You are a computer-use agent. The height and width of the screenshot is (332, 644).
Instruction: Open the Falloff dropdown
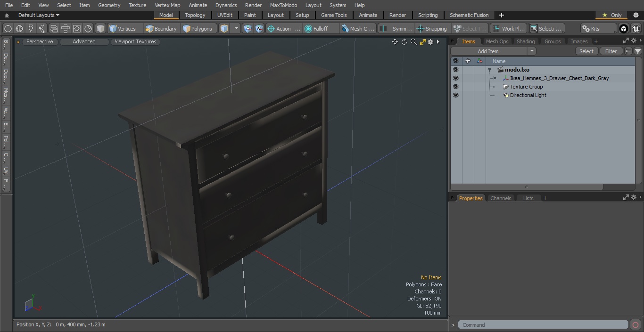[321, 29]
